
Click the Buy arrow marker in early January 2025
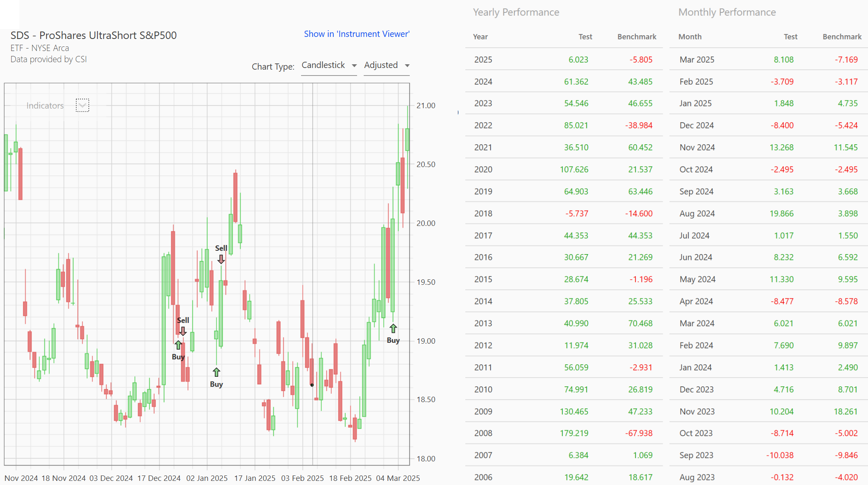216,372
